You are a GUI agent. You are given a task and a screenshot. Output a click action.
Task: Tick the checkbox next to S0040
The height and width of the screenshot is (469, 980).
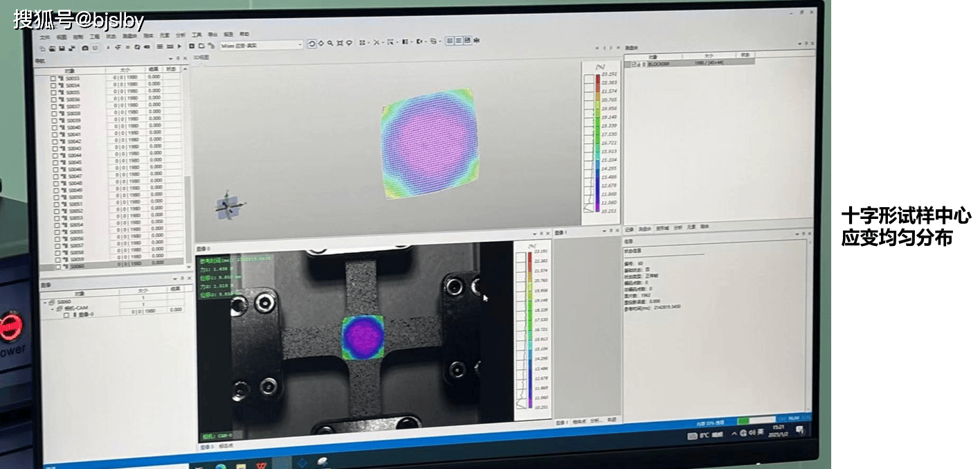point(53,127)
